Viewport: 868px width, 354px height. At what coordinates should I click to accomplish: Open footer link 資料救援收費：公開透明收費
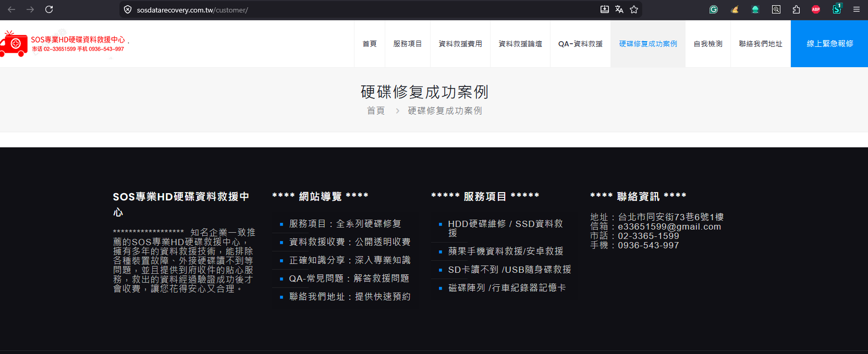click(x=350, y=242)
